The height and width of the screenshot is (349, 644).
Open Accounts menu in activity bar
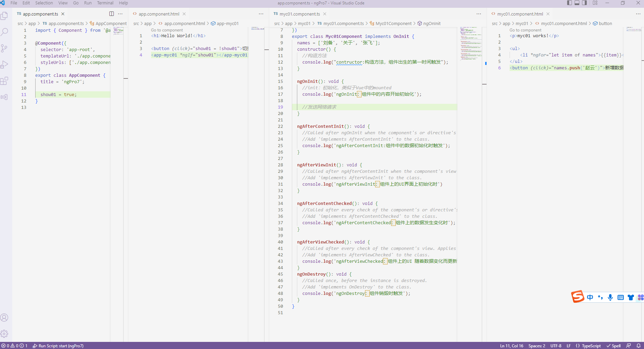pyautogui.click(x=4, y=318)
